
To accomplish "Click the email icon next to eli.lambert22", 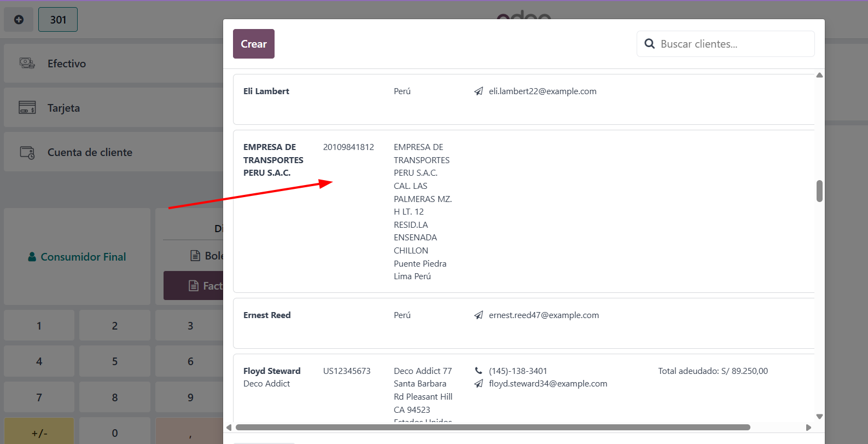I will click(x=479, y=91).
